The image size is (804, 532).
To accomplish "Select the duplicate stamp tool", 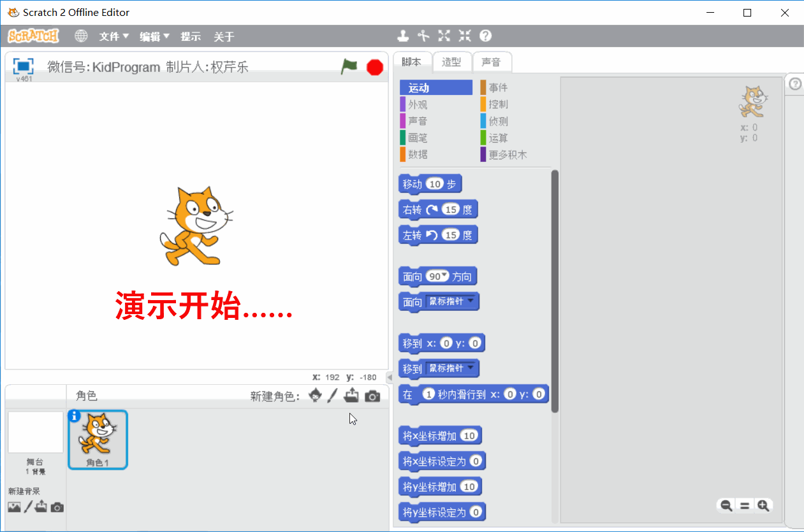I will (x=403, y=36).
